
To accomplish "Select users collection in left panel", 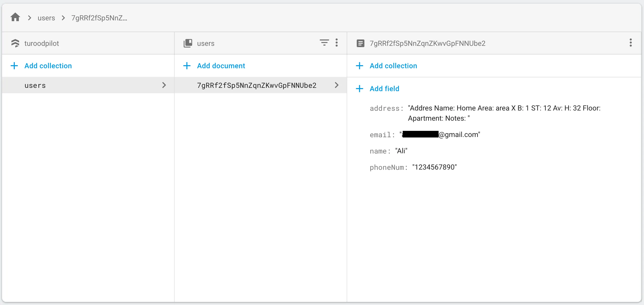I will pos(35,85).
